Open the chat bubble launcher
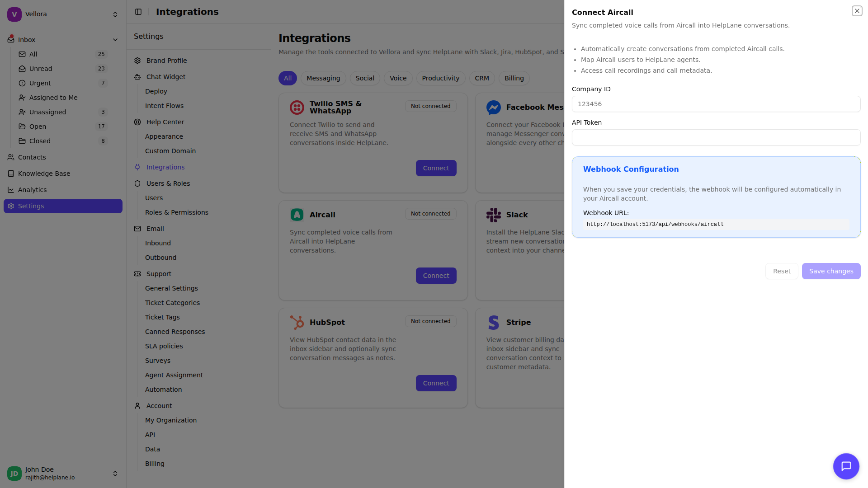The width and height of the screenshot is (868, 488). tap(846, 466)
